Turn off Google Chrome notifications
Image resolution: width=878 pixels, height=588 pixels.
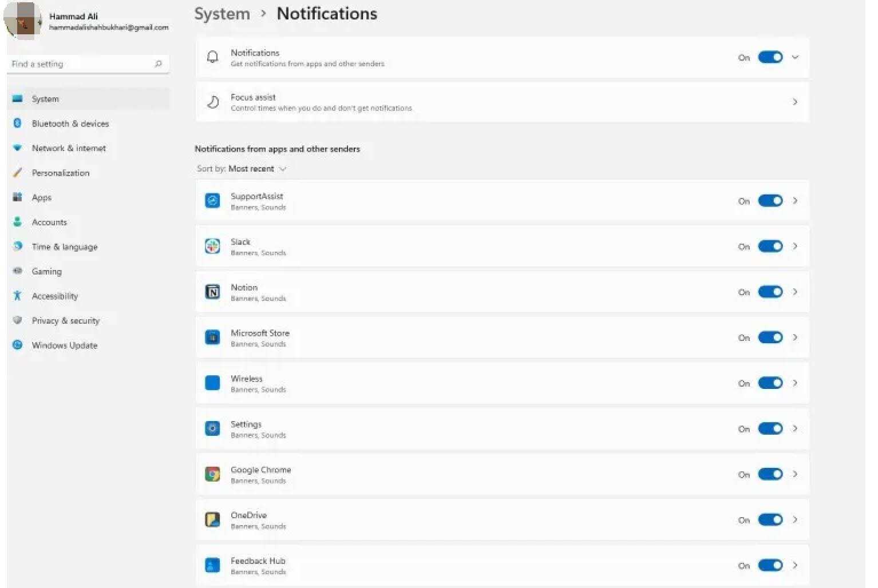[x=770, y=474]
